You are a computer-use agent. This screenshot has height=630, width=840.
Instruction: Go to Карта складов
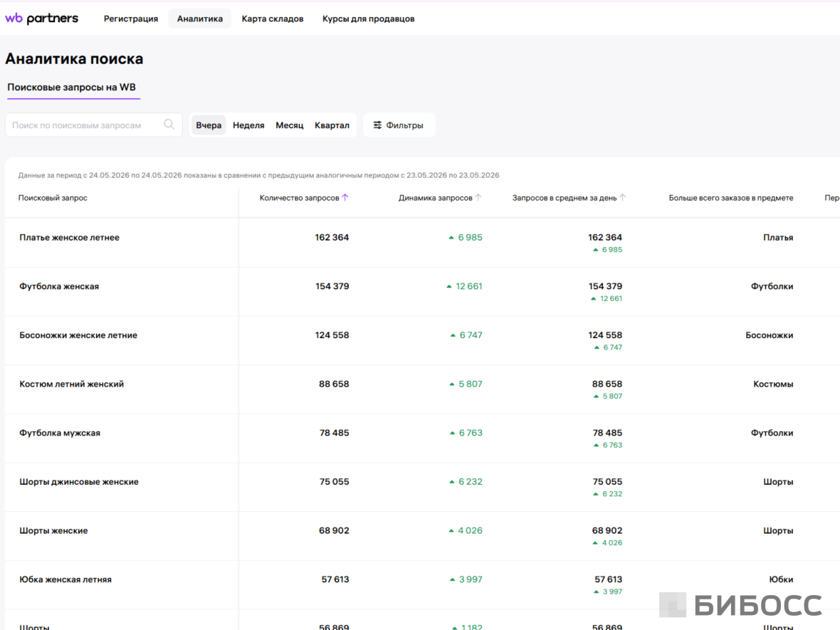click(x=272, y=19)
